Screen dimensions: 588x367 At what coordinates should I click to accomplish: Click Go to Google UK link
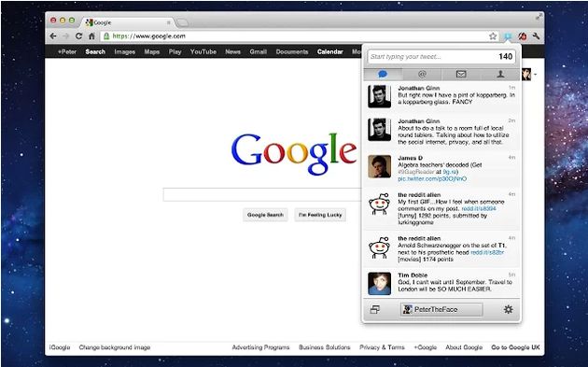tap(515, 347)
